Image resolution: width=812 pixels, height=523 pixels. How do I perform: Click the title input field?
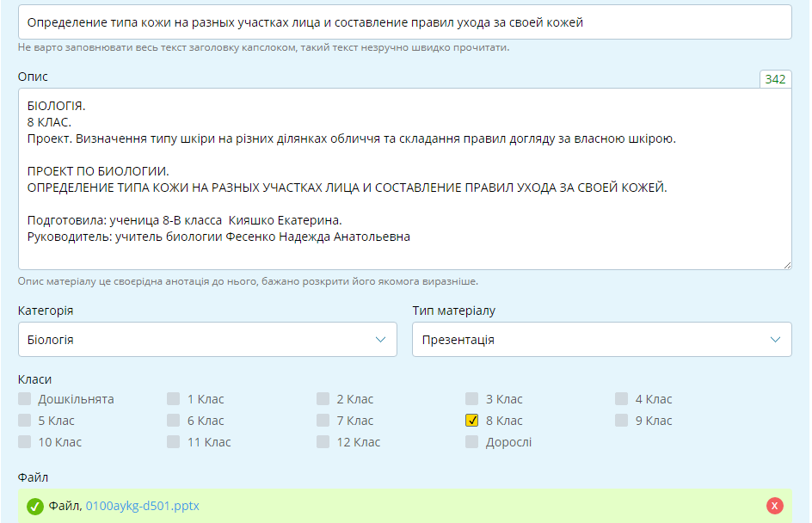click(x=405, y=22)
